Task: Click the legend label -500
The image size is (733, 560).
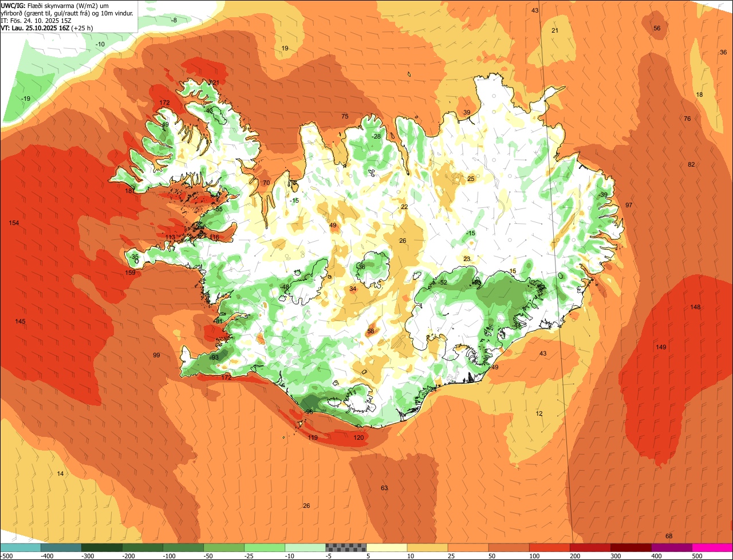Action: [7, 556]
